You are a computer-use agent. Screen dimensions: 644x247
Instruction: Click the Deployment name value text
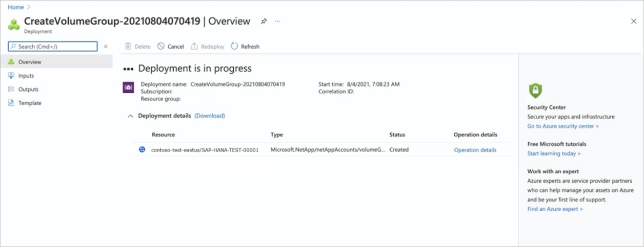[x=238, y=84]
